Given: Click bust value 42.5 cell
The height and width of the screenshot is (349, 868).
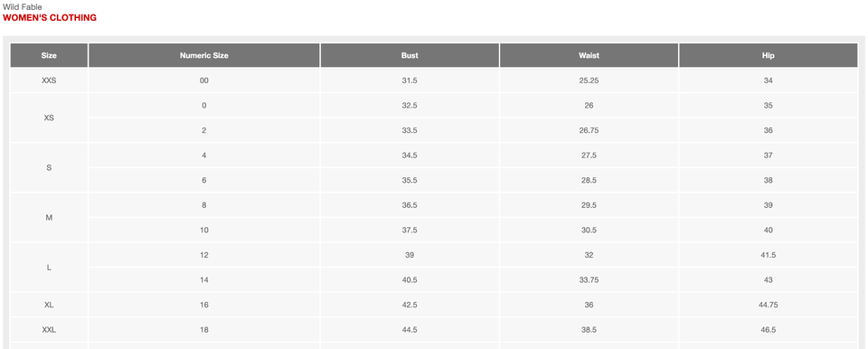Looking at the screenshot, I should (x=410, y=305).
